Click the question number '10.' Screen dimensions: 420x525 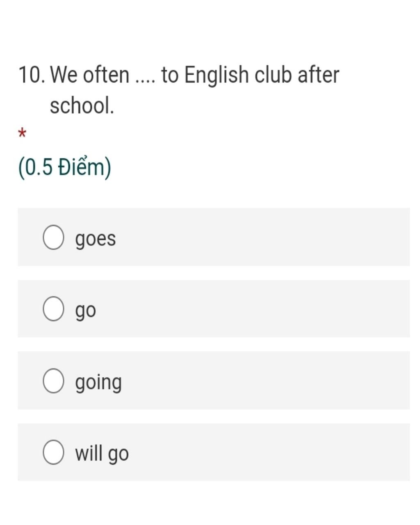pos(32,75)
